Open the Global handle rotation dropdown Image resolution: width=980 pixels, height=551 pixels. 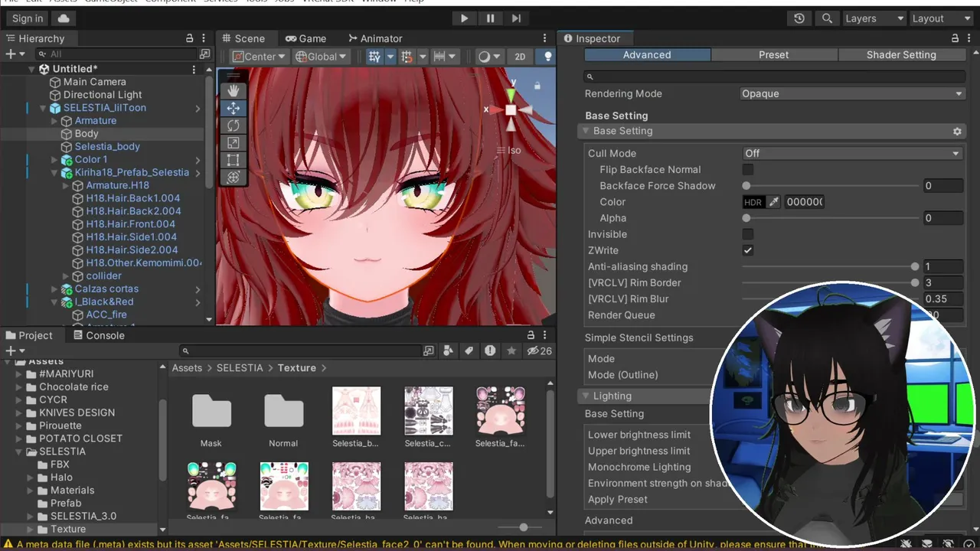tap(321, 57)
